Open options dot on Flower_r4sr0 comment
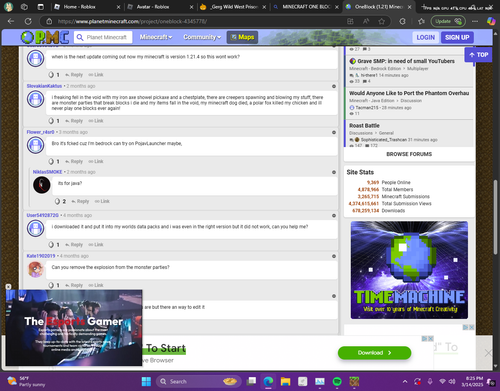 334,132
